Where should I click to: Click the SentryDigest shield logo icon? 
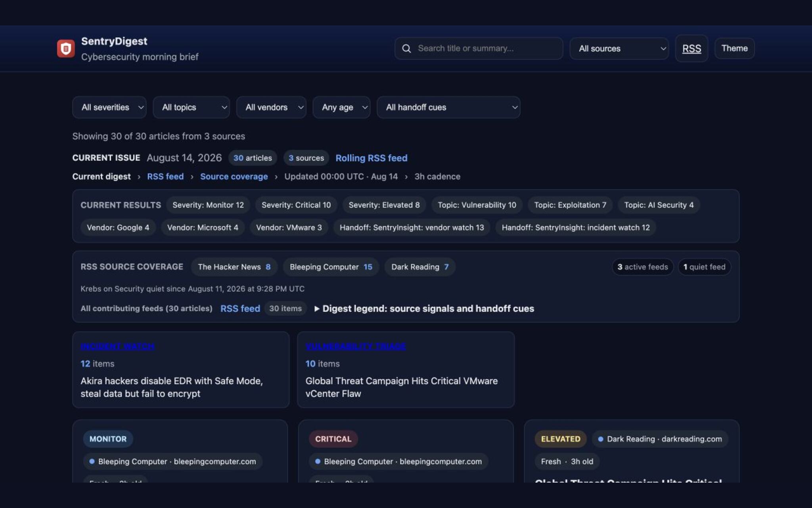66,48
